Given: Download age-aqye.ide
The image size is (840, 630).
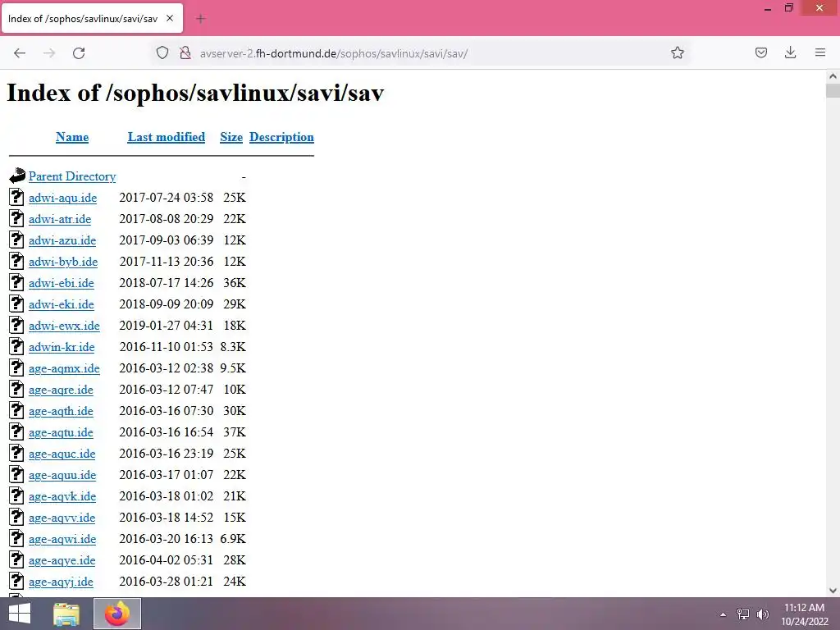Looking at the screenshot, I should pos(62,560).
